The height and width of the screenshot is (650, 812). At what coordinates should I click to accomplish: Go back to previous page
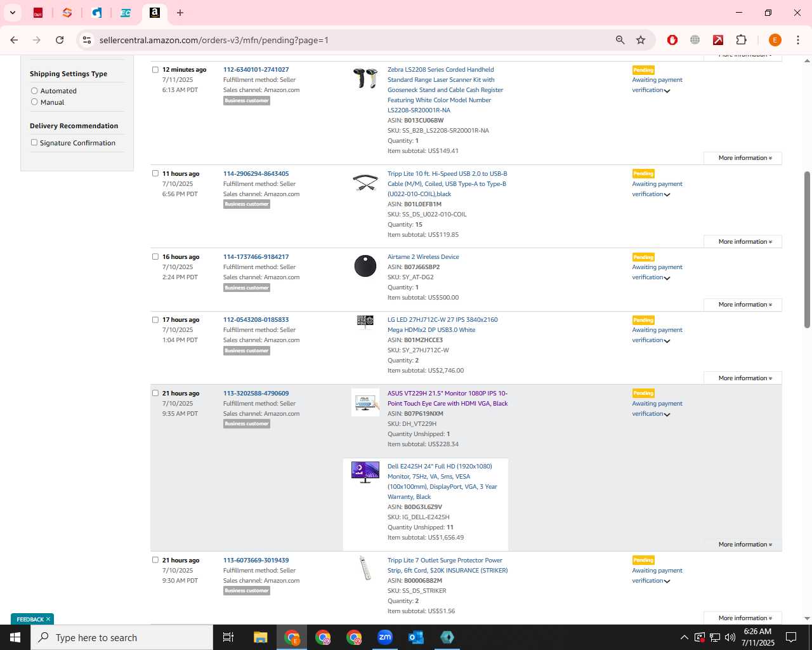coord(14,40)
